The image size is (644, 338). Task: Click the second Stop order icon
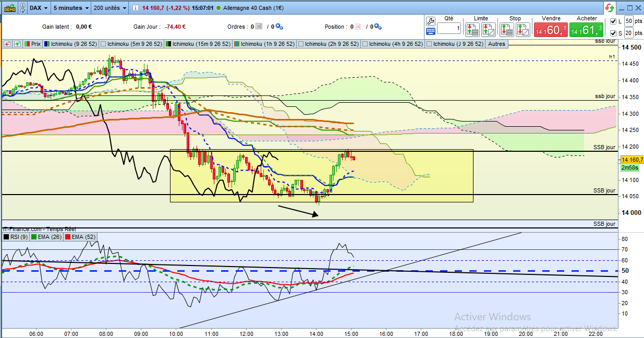(523, 30)
